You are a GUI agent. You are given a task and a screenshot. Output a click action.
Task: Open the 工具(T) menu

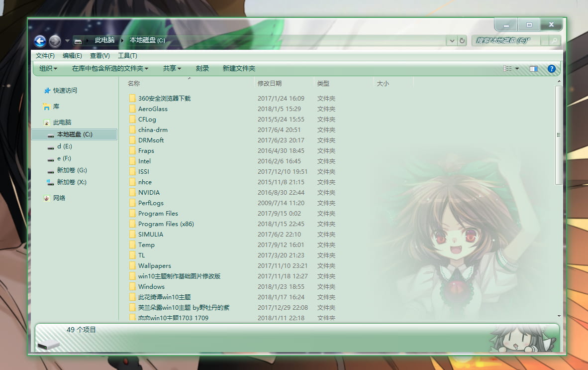coord(127,55)
